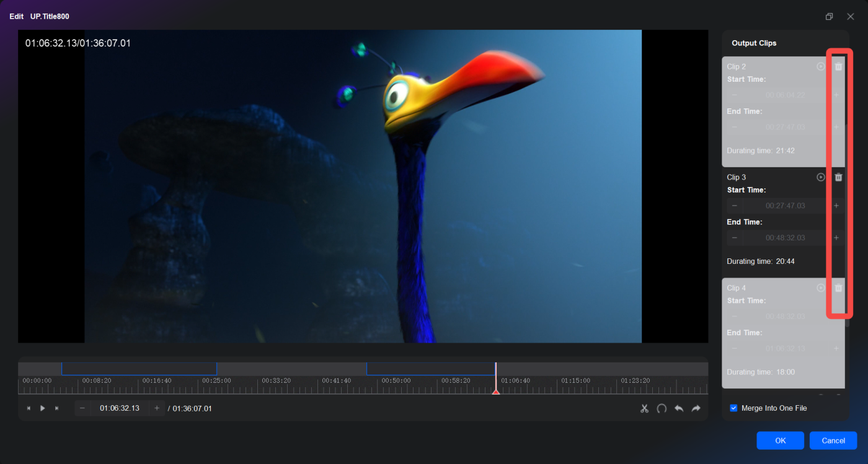Increase Clip 3 start time with plus
868x464 pixels.
[836, 206]
